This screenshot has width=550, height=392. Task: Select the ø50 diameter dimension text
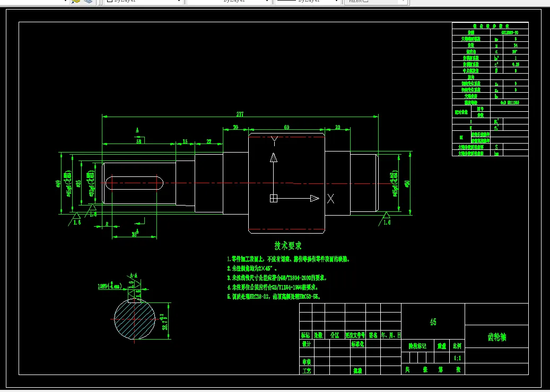(x=407, y=184)
